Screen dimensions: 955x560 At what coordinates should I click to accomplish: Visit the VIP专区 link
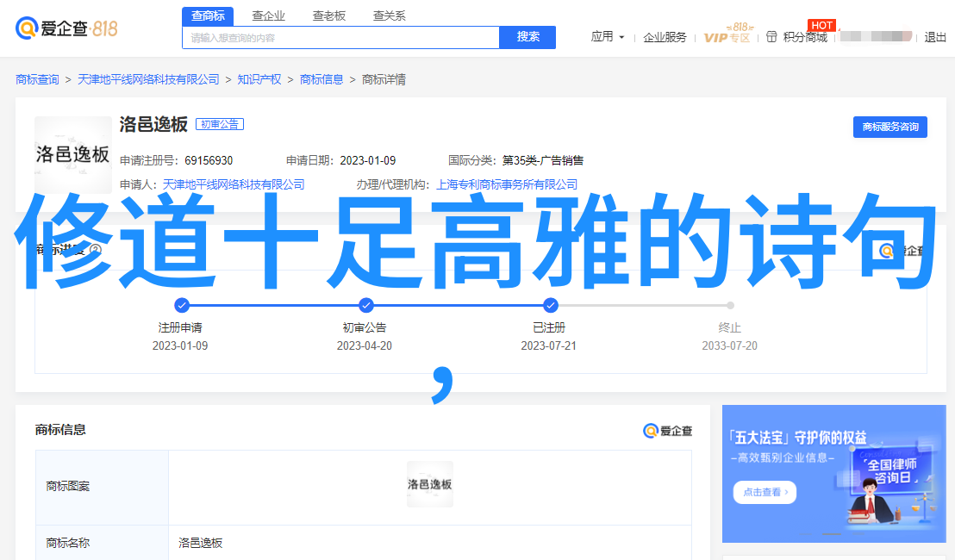click(x=727, y=35)
